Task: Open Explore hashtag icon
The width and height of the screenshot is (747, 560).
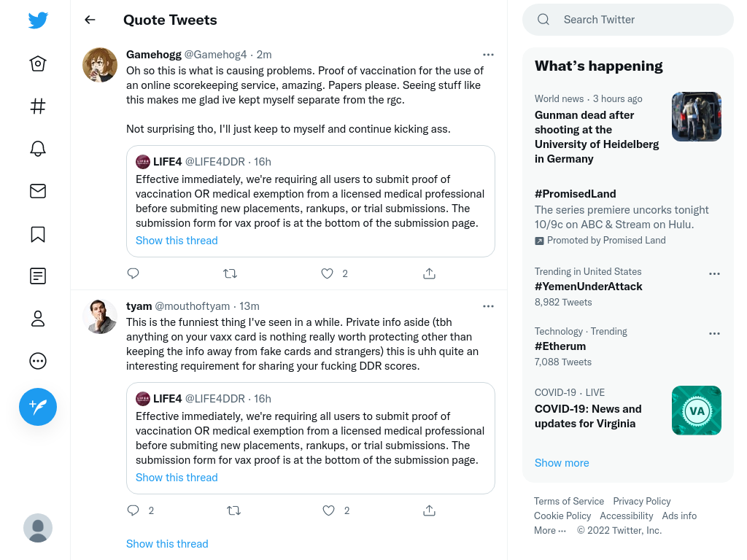Action: pos(38,106)
